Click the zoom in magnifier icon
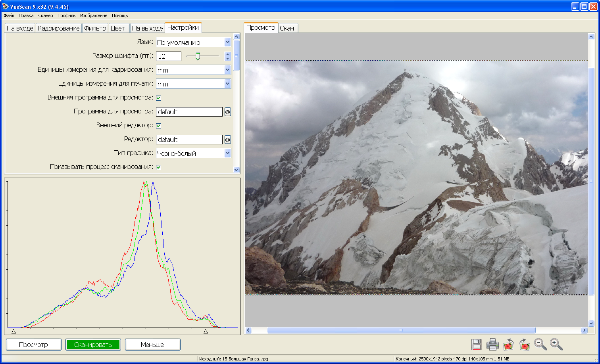The width and height of the screenshot is (600, 364). click(556, 345)
